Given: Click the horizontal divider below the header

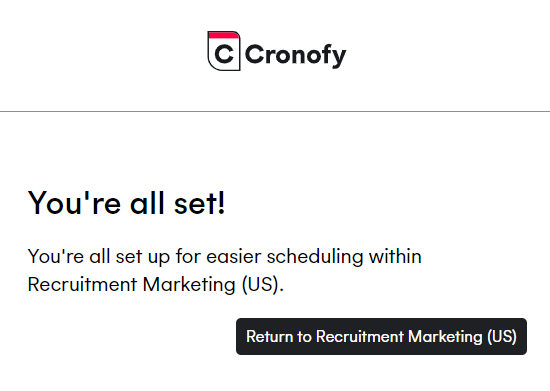Looking at the screenshot, I should click(x=275, y=112).
